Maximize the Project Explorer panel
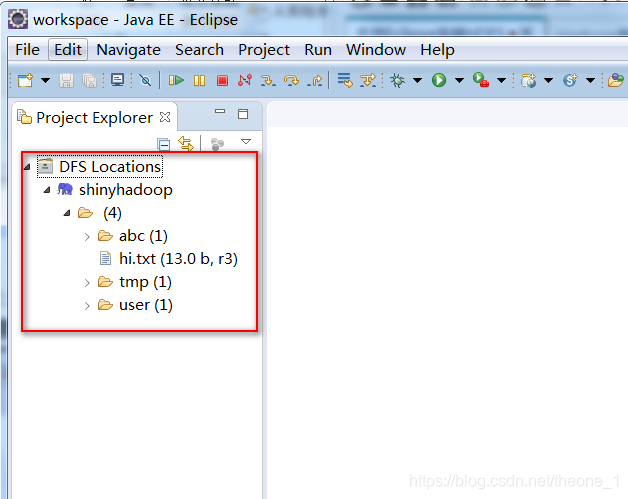This screenshot has width=628, height=499. [x=243, y=114]
